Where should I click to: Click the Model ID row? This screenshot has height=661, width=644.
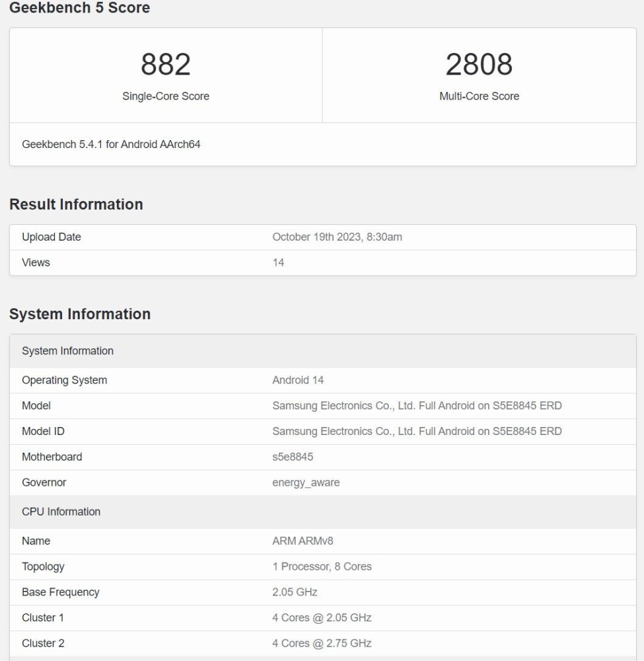coord(43,432)
